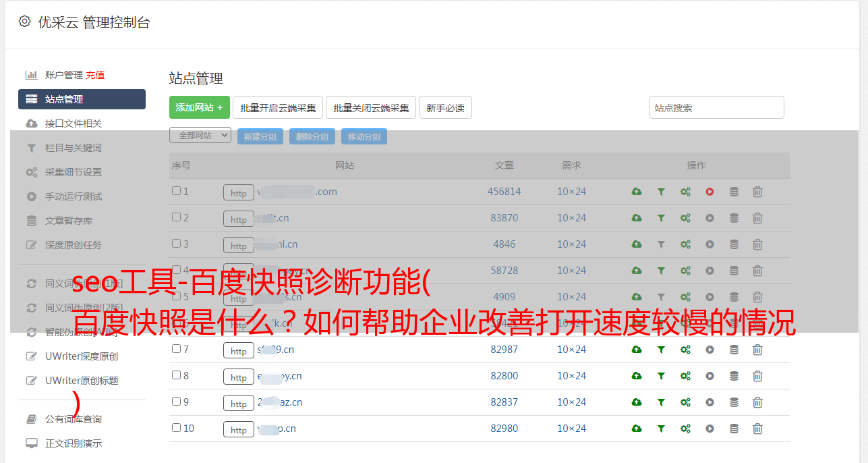Open filter icon for row 2
The height and width of the screenshot is (463, 868).
pos(661,218)
